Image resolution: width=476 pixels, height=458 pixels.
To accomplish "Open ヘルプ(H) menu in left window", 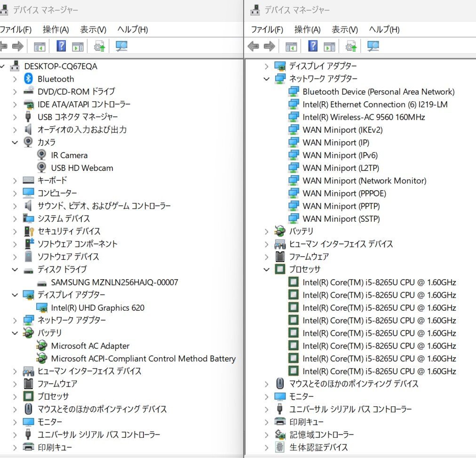I will click(x=133, y=30).
